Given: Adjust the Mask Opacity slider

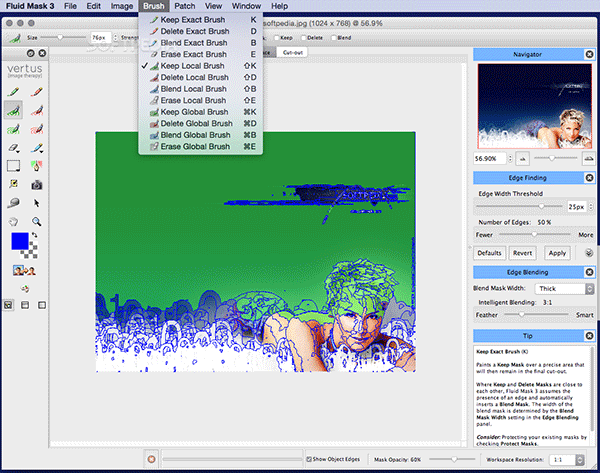Looking at the screenshot, I should (452, 459).
